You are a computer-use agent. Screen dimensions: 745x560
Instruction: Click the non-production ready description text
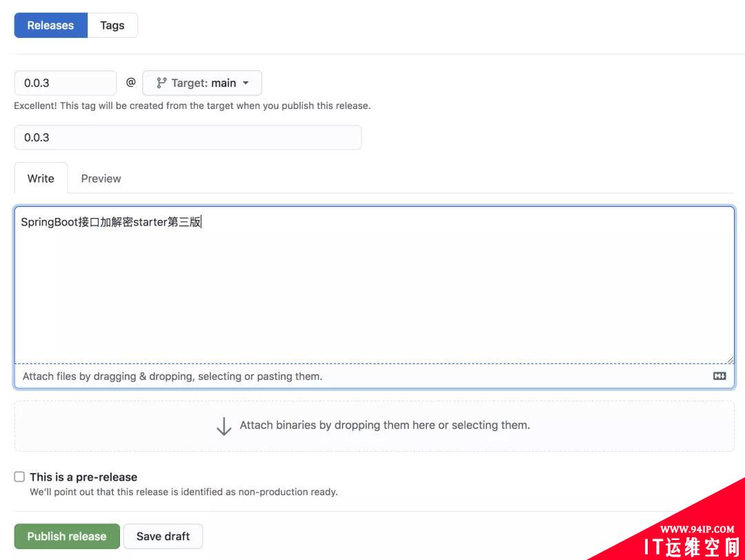pos(183,492)
